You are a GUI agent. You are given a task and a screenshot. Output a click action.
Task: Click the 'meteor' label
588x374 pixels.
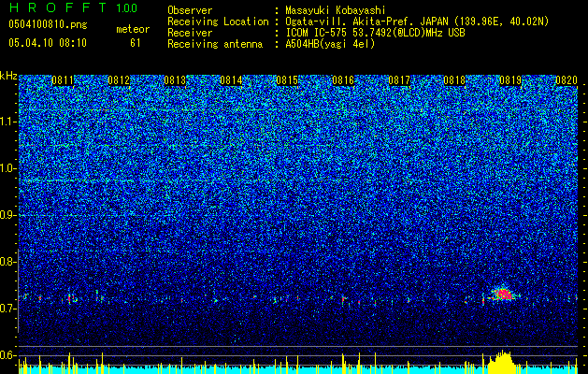coord(133,29)
